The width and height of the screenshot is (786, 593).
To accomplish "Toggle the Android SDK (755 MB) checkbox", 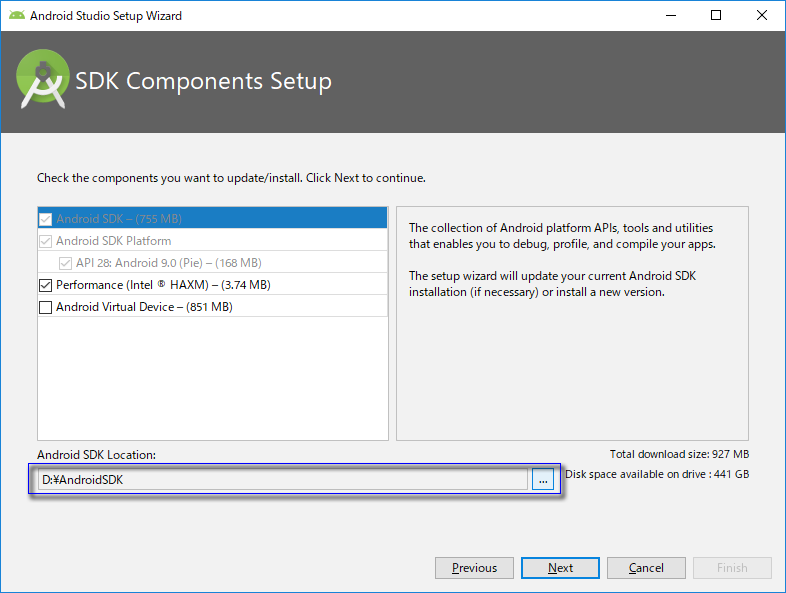I will (x=46, y=219).
